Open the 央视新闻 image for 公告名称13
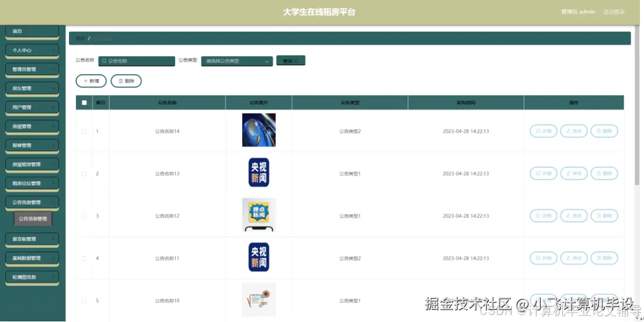 [x=259, y=172]
